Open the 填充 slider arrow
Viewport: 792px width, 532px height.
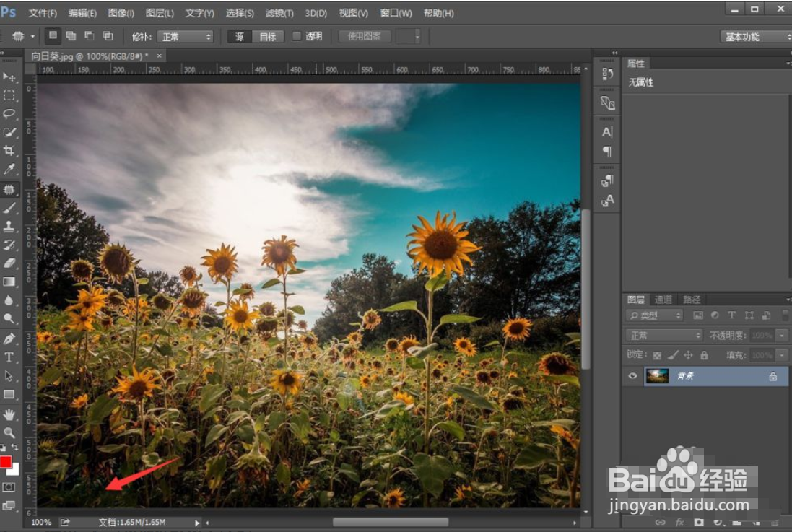click(x=782, y=355)
